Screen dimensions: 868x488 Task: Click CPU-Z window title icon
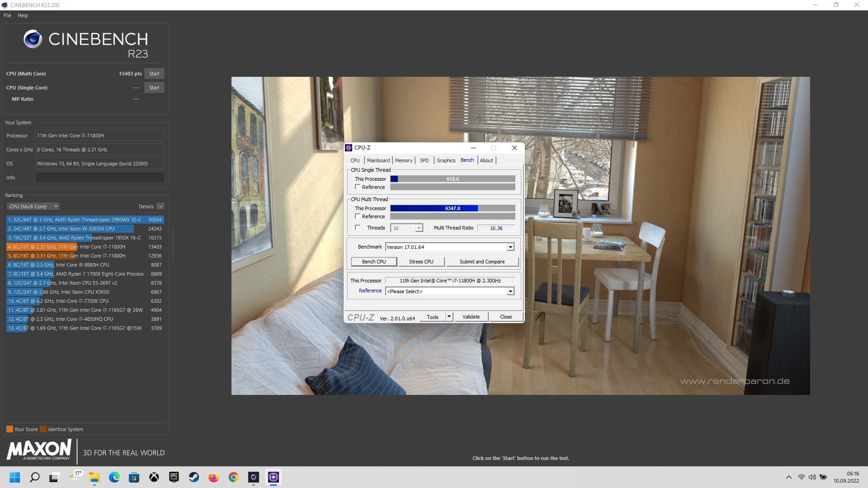pyautogui.click(x=349, y=148)
